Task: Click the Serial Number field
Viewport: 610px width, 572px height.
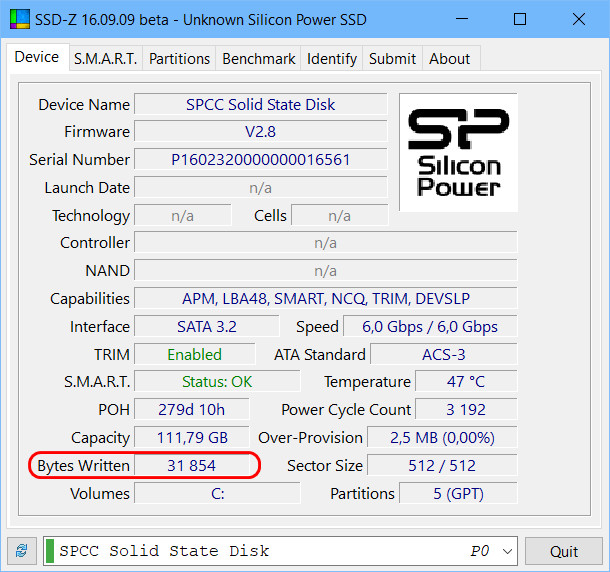Action: (260, 160)
